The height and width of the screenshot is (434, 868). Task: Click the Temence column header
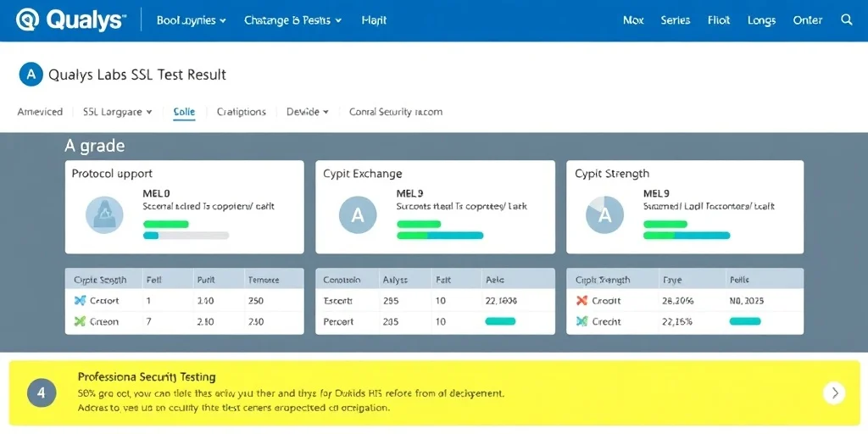coord(264,280)
